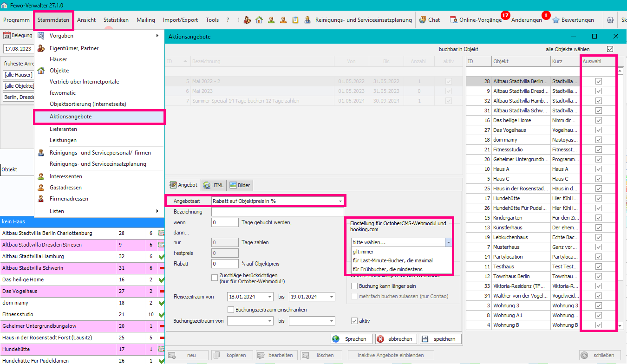Choose Häuser in Stammdaten menu

99,59
